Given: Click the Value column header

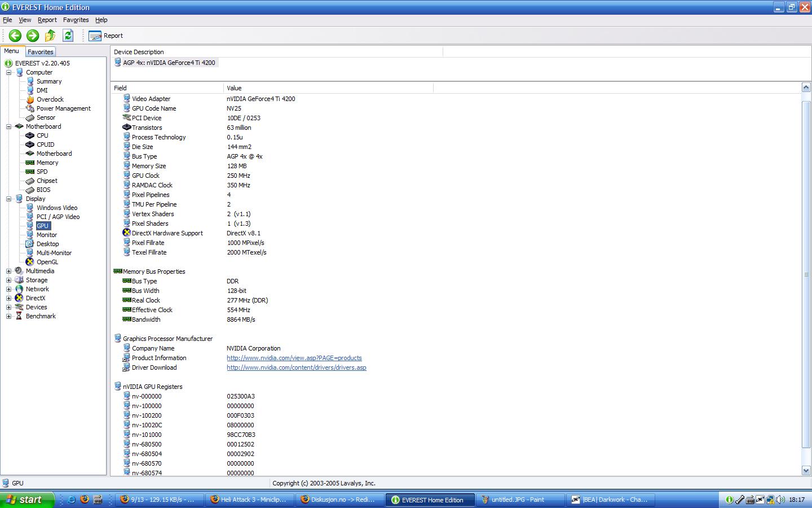Looking at the screenshot, I should point(329,88).
